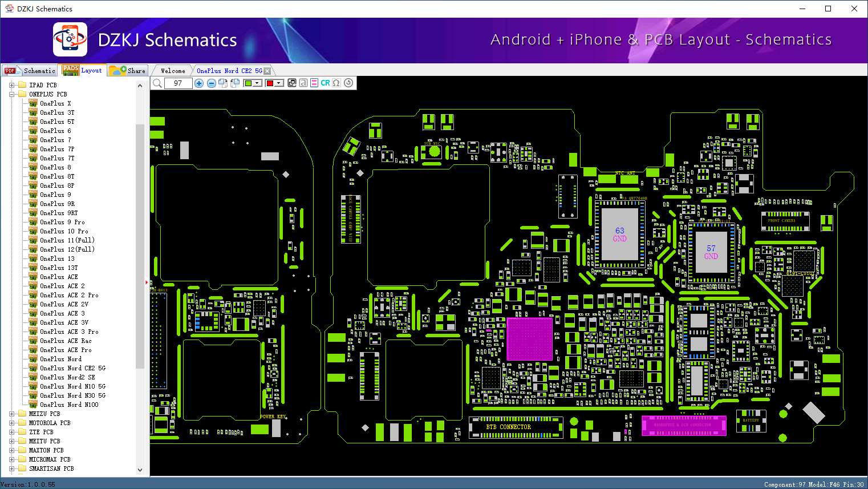This screenshot has height=489, width=868.
Task: Select OnePlus Nord CE2 5G in tree
Action: (72, 368)
